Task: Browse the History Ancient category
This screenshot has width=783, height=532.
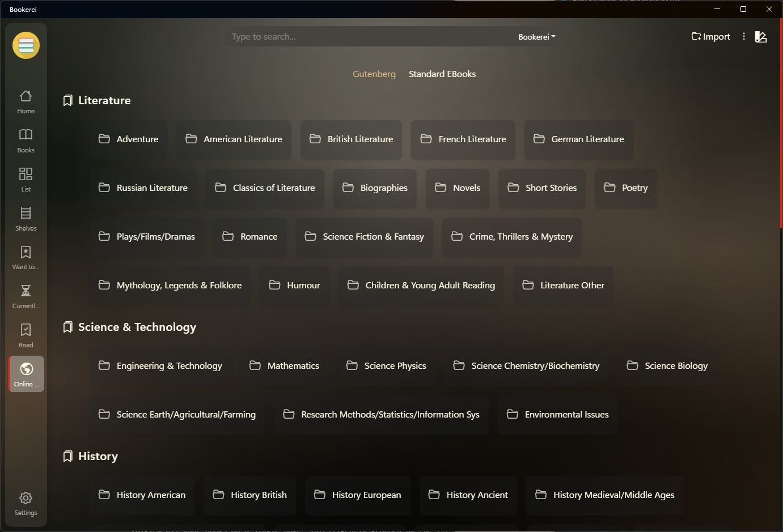Action: 468,495
